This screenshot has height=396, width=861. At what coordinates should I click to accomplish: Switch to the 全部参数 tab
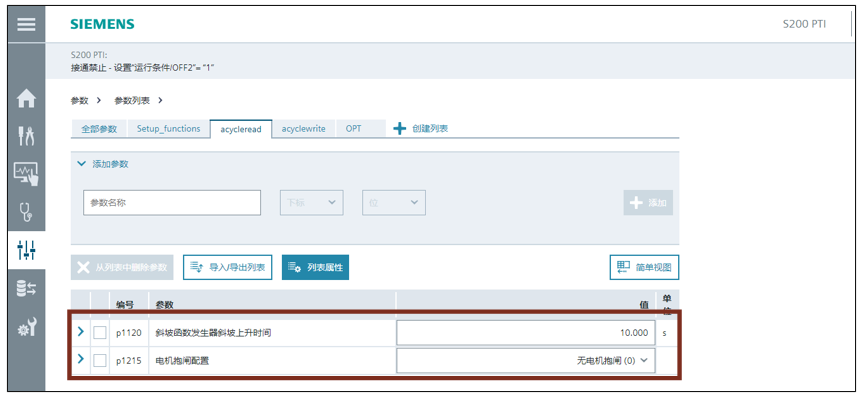point(99,129)
